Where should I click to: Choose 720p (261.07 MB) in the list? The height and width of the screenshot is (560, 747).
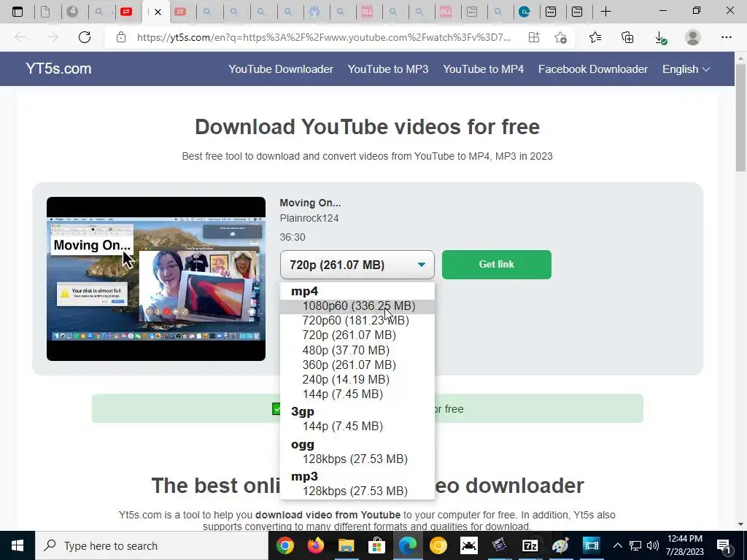point(357,335)
